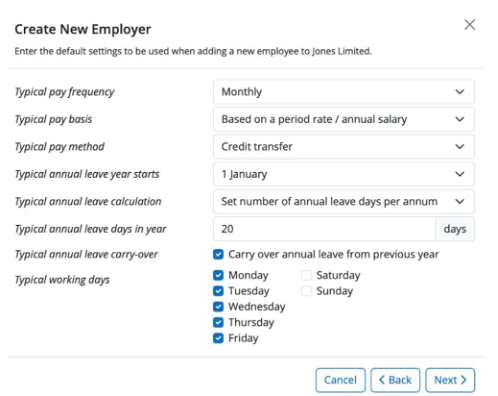Viewport: 498px width, 396px height.
Task: Expand annual leave year starts dropdown
Action: coord(344,174)
